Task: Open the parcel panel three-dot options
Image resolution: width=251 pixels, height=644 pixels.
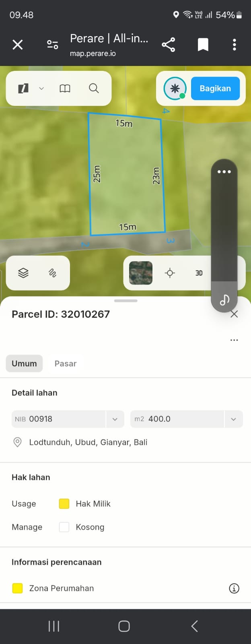Action: point(234,340)
